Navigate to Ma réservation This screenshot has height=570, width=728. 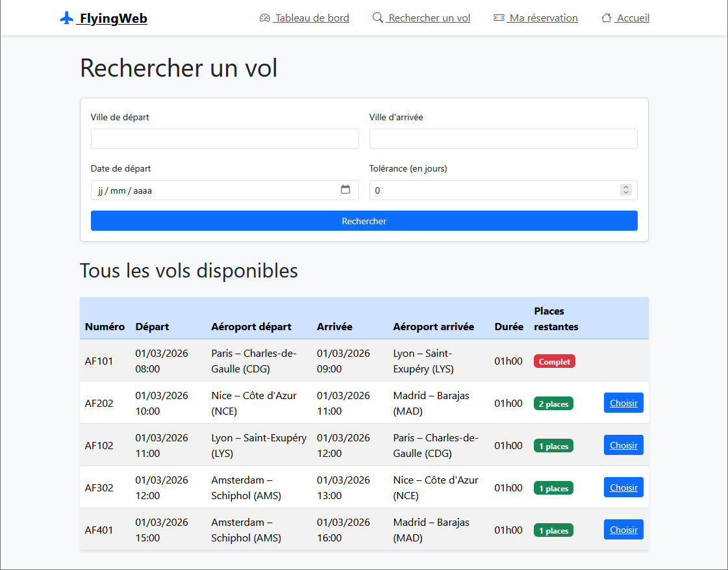[542, 18]
